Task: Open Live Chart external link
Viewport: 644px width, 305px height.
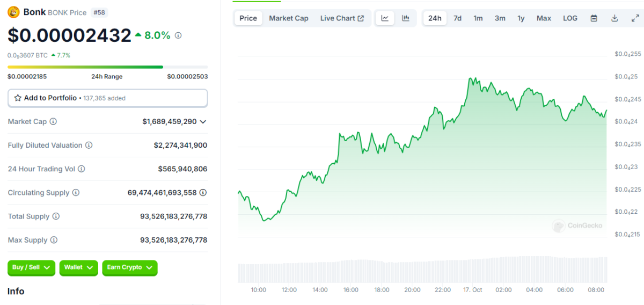Action: click(x=342, y=18)
